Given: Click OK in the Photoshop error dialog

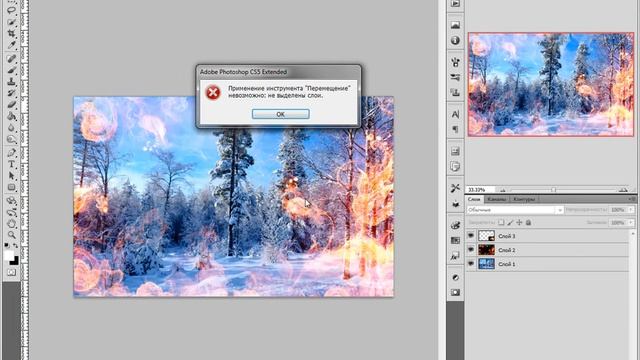Looking at the screenshot, I should click(x=280, y=114).
